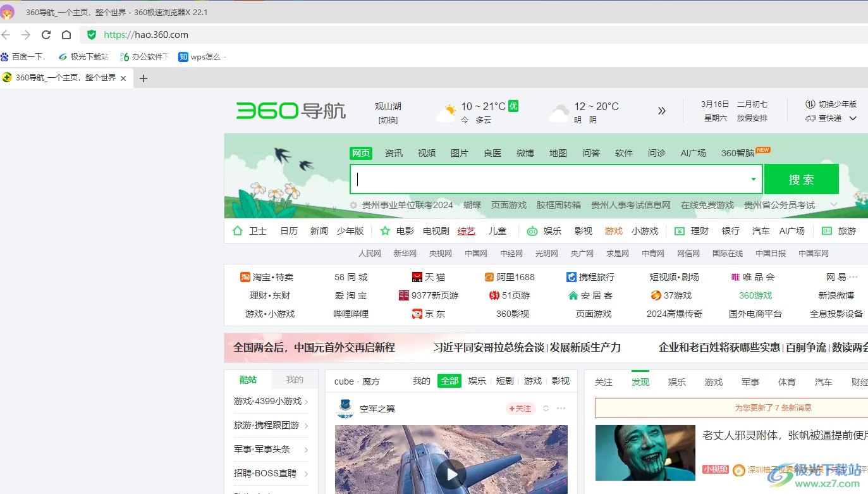868x494 pixels.
Task: Switch to 切换少年版 mode
Action: click(831, 104)
